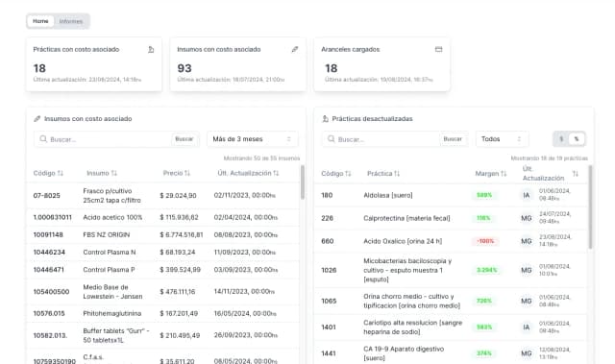This screenshot has height=364, width=615.
Task: Click Buscar button in Insumos panel
Action: tap(184, 139)
